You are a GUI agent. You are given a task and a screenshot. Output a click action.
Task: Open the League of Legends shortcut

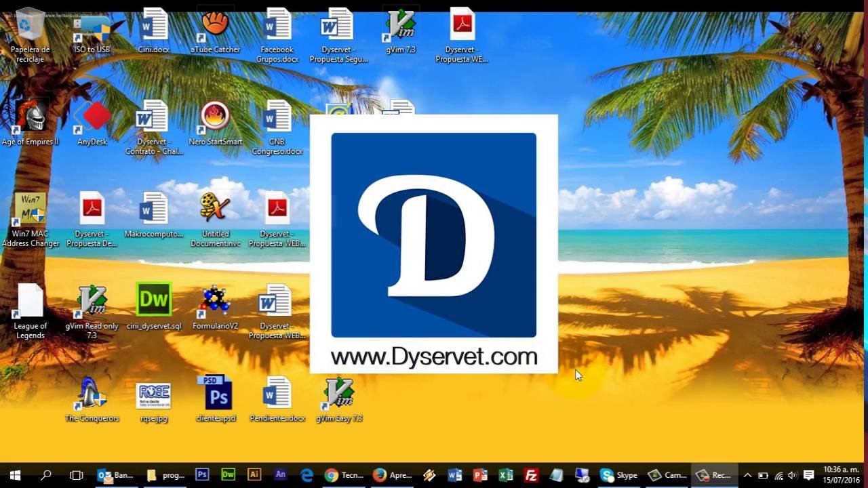coord(31,312)
